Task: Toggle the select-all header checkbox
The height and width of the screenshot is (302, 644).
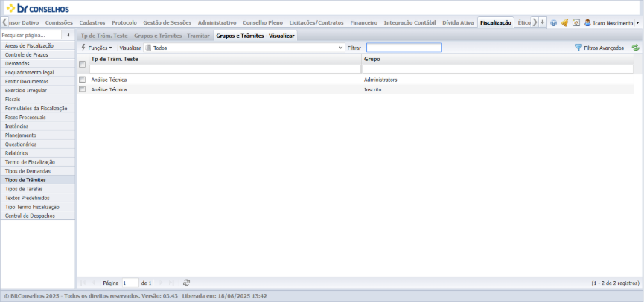Action: [82, 64]
